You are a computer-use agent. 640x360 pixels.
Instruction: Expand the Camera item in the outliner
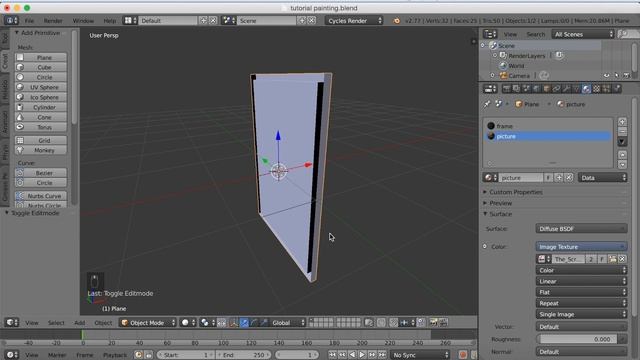pos(493,76)
